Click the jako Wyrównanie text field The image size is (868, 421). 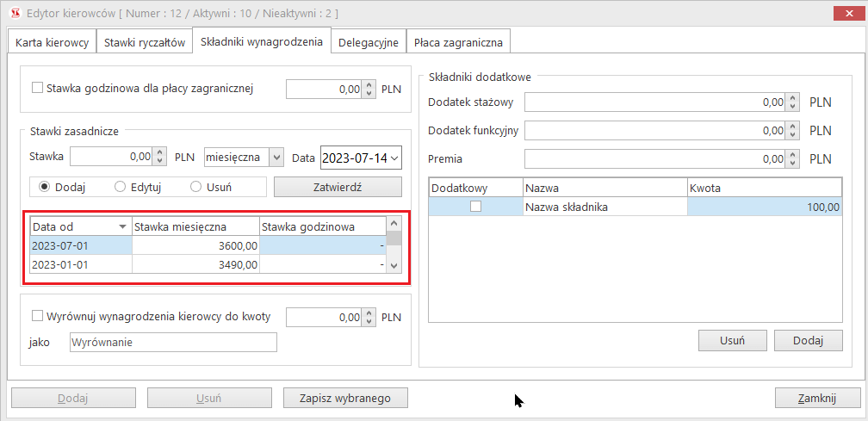point(173,343)
